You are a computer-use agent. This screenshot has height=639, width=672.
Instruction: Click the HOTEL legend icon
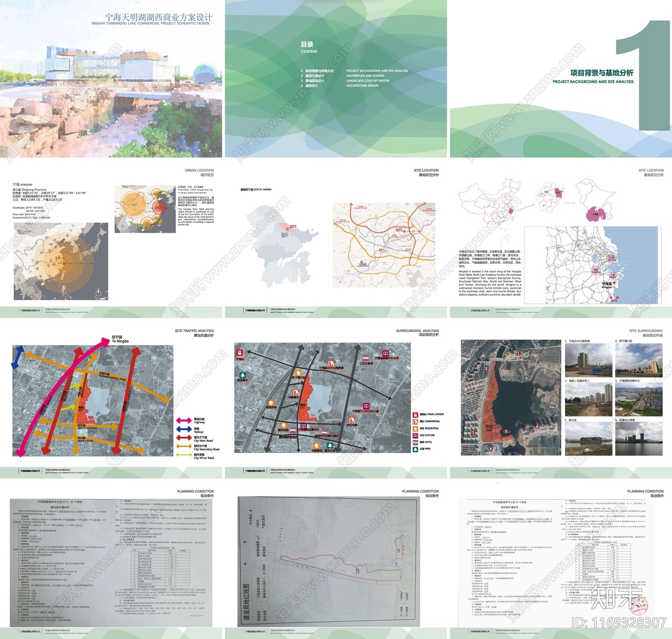[415, 442]
